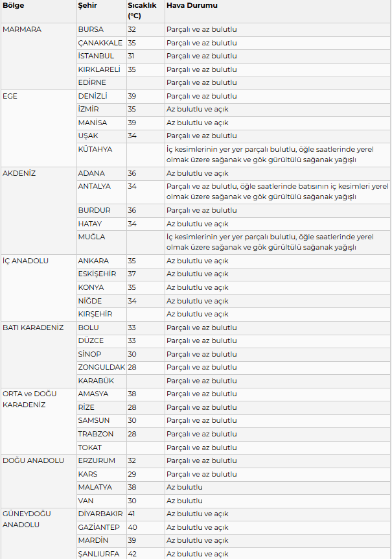Click the AKDENİZ region cell

pos(38,211)
